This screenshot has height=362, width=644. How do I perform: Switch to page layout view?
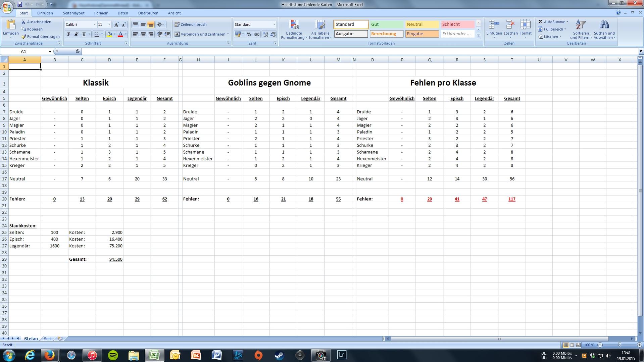pos(572,345)
